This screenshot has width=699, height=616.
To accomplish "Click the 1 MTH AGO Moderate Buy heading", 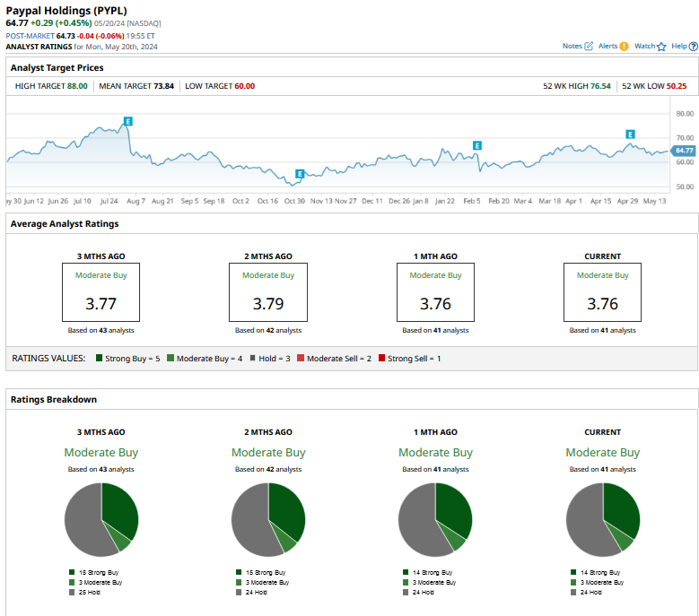I will [435, 453].
